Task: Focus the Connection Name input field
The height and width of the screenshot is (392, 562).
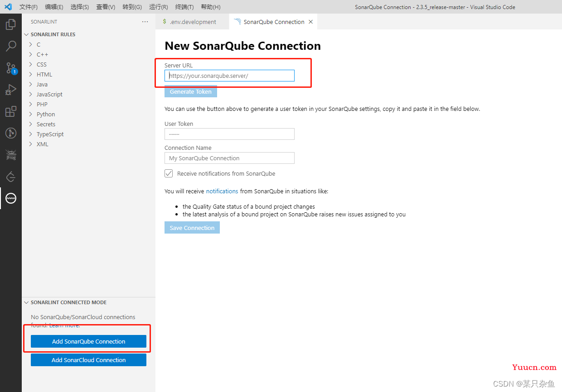Action: pos(229,158)
